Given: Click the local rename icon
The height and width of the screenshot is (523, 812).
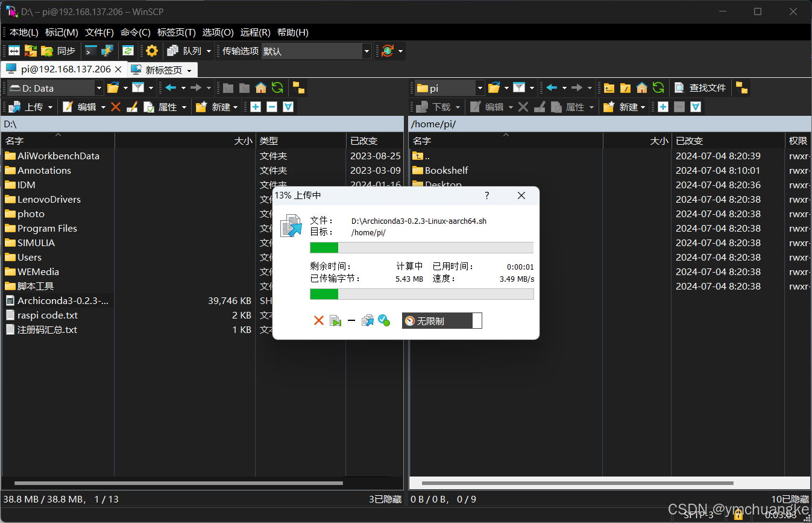Looking at the screenshot, I should pyautogui.click(x=132, y=107).
